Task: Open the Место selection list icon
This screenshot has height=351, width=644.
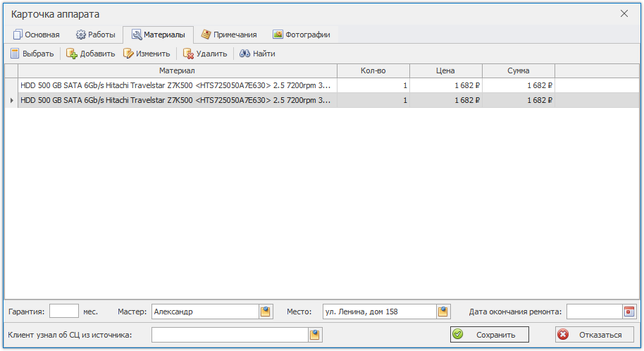Action: tap(443, 312)
